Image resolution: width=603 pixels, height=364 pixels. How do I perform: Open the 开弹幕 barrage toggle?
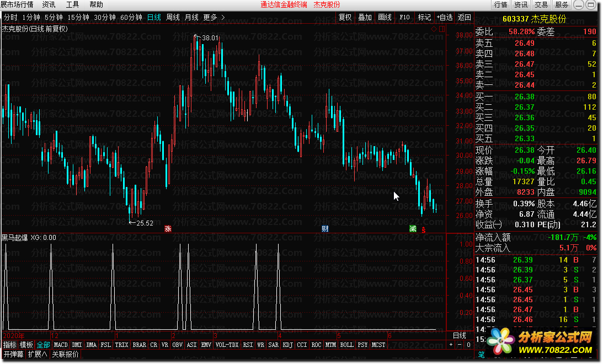pyautogui.click(x=13, y=354)
